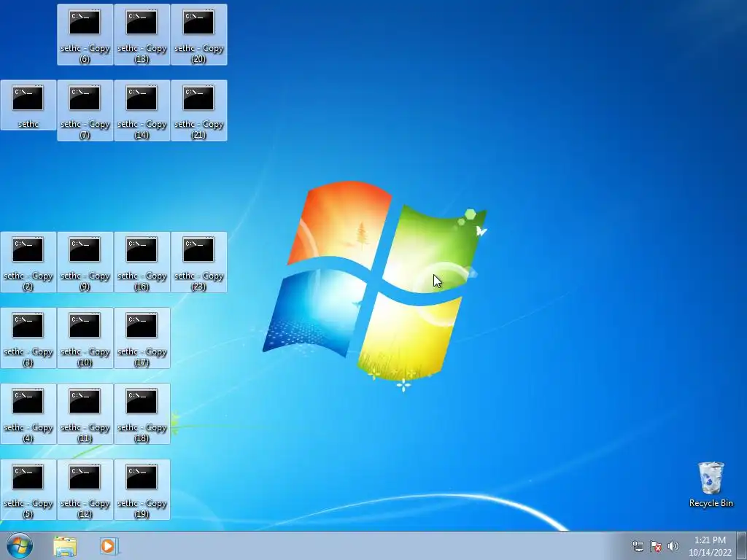Select the sethc - Copy (9) icon
Screen dimensions: 747x560
click(85, 262)
